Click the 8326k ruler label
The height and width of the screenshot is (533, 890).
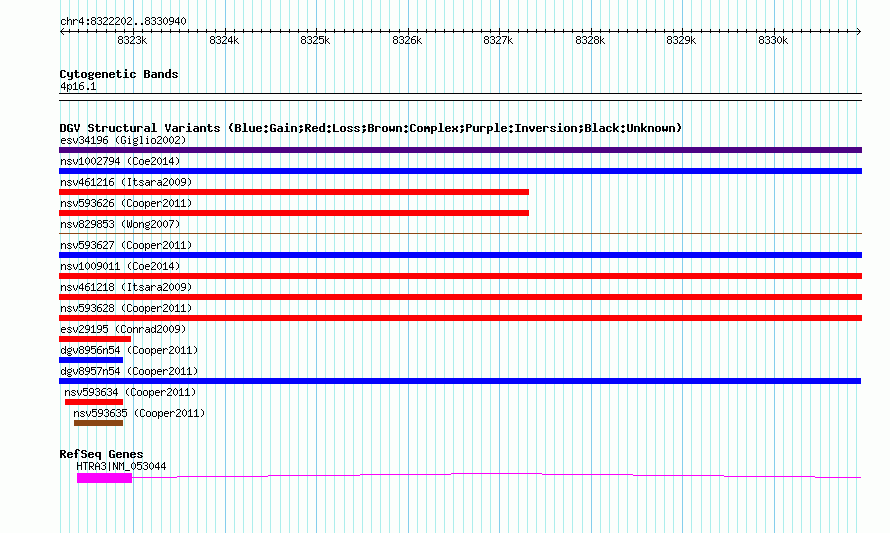407,40
